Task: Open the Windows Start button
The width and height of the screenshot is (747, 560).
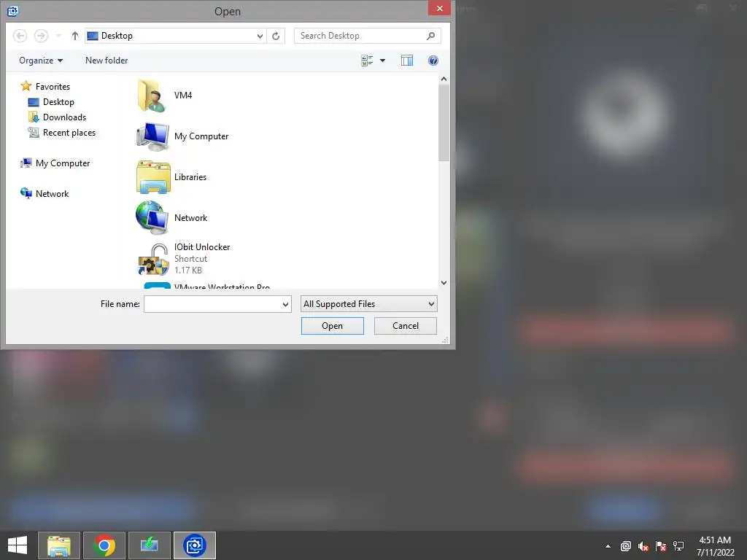Action: [x=18, y=545]
